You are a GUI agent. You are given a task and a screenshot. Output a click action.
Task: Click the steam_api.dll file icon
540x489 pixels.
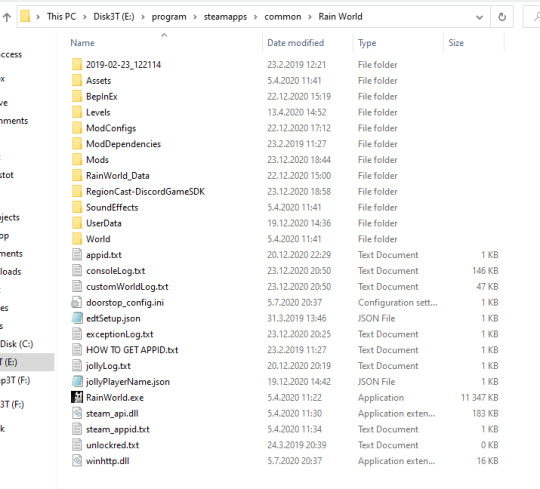(77, 413)
